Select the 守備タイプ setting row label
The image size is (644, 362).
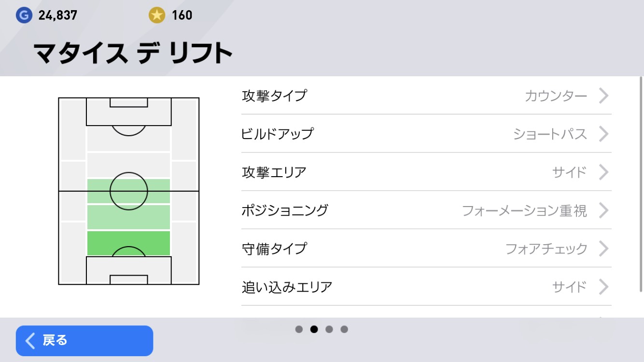pyautogui.click(x=274, y=249)
